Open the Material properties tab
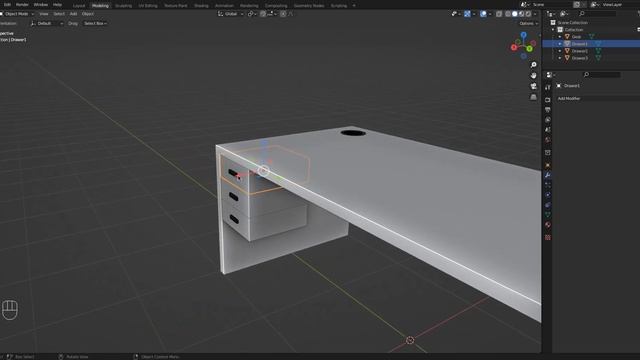The image size is (640, 360). click(548, 224)
